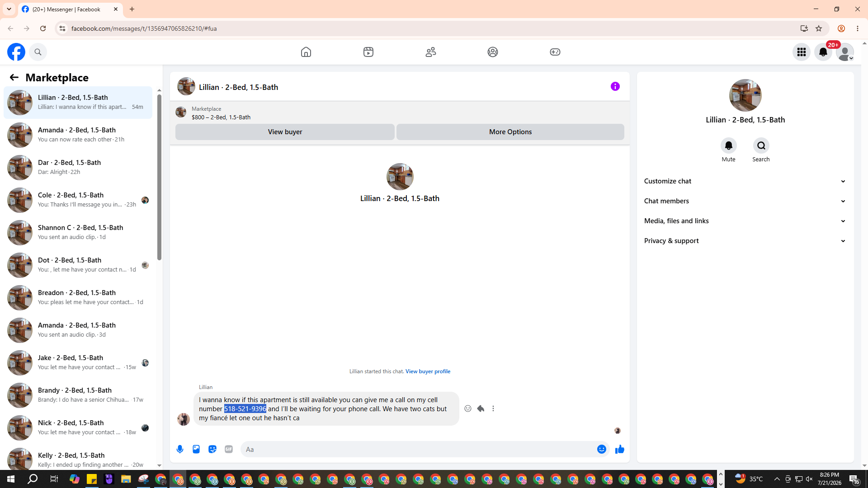868x488 pixels.
Task: Click the View buyer button
Action: point(285,132)
